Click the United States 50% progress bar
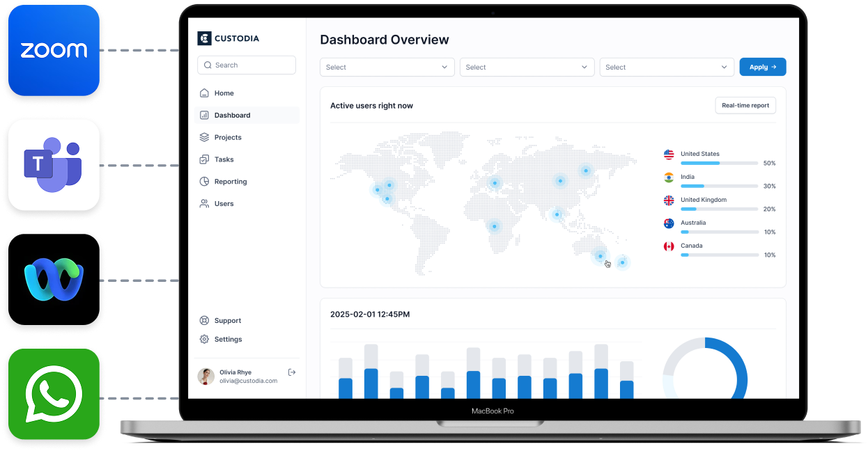The image size is (868, 451). (719, 163)
